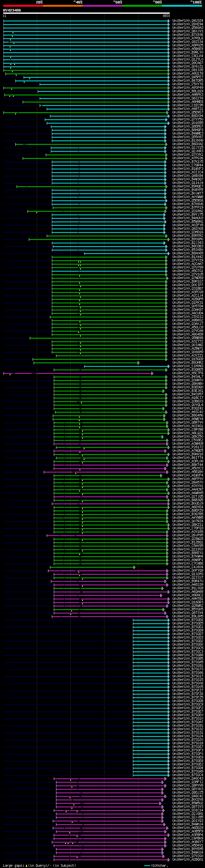This screenshot has height=868, width=205.
Task: Click UniRef100_Q7XY50 label
Action: pos(187,120)
